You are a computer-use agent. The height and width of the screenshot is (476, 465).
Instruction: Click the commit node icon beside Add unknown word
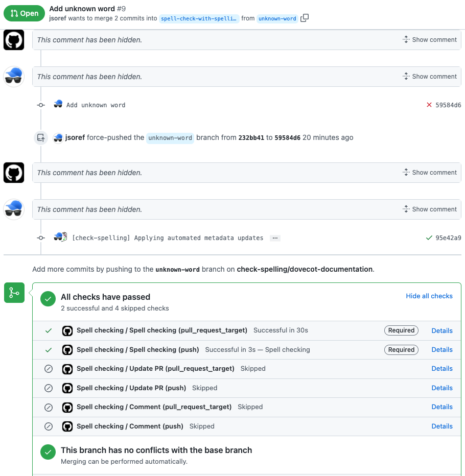[41, 105]
